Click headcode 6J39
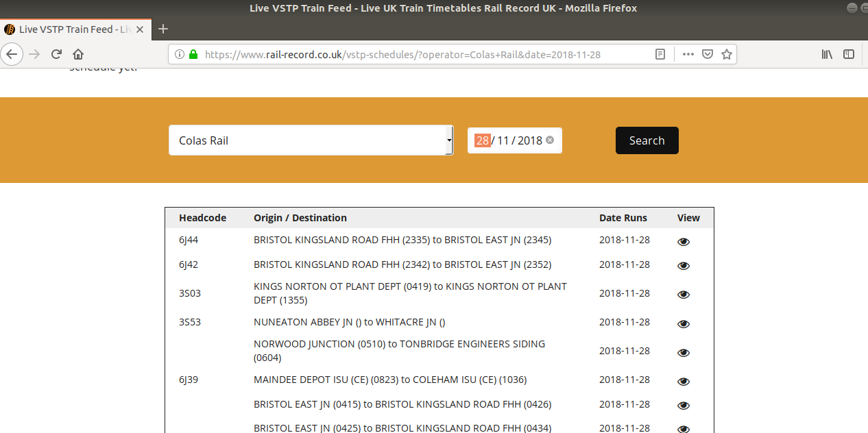 pos(189,380)
